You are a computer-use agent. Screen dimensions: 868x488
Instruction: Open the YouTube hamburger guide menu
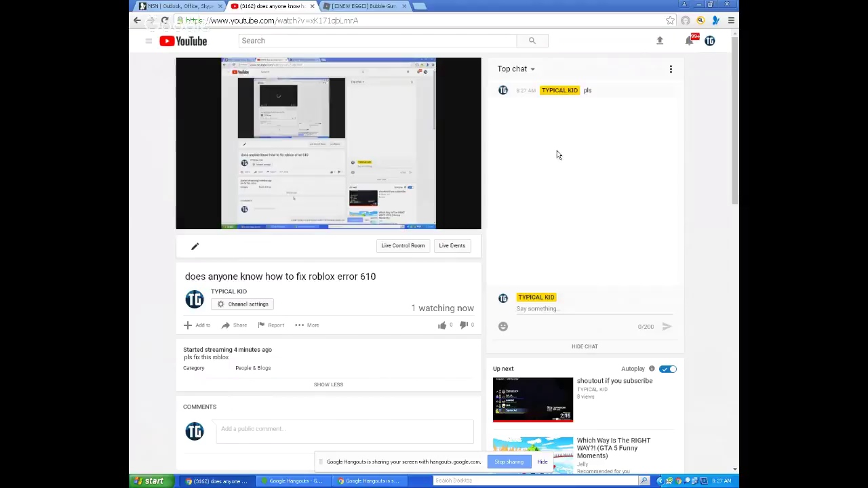(149, 41)
